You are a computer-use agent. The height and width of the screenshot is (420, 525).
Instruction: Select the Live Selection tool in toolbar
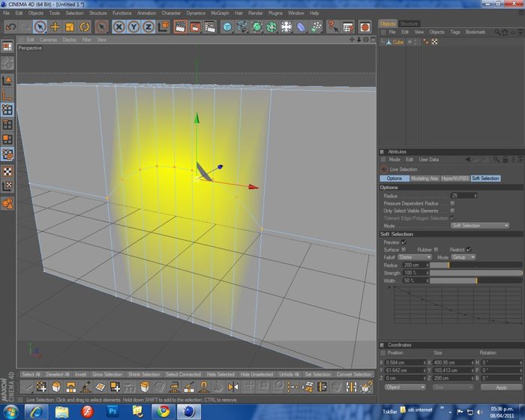(x=40, y=27)
